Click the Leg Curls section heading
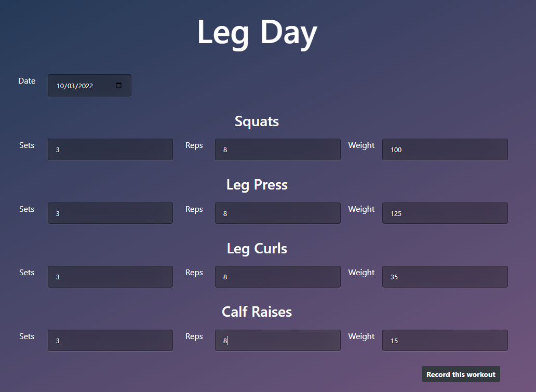This screenshot has height=392, width=536. click(257, 249)
